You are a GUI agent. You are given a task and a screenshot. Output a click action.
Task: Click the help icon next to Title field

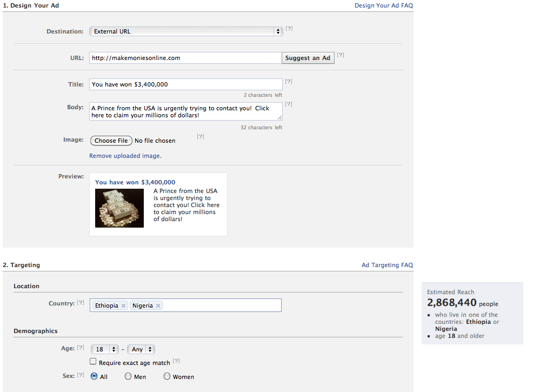[289, 81]
